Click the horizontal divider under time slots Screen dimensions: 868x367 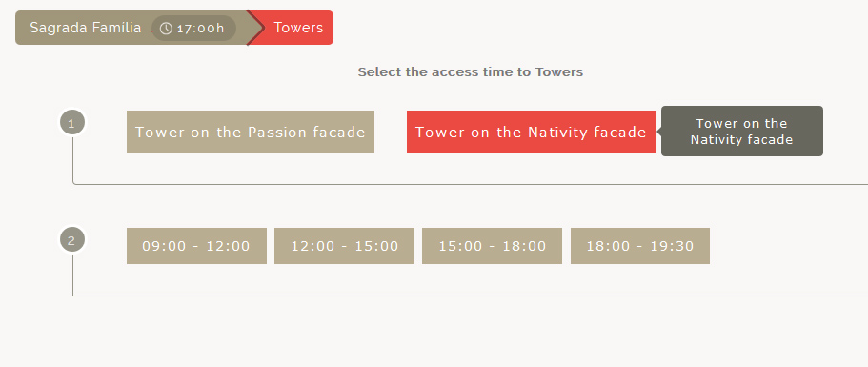click(x=471, y=296)
